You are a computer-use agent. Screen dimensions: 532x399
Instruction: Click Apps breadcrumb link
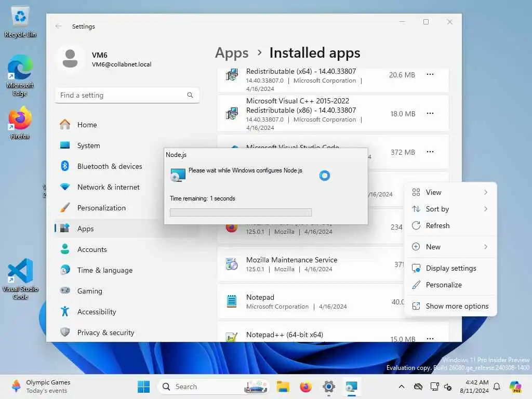[x=232, y=53]
